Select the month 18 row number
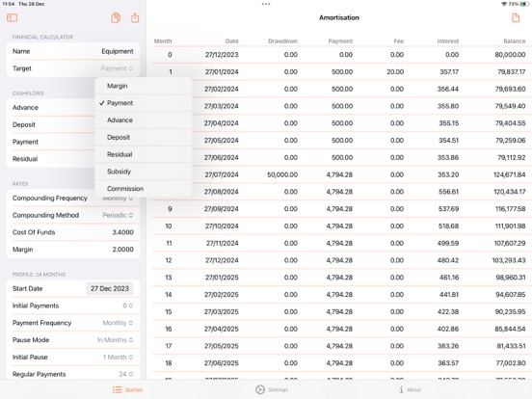Image resolution: width=532 pixels, height=399 pixels. pos(169,363)
